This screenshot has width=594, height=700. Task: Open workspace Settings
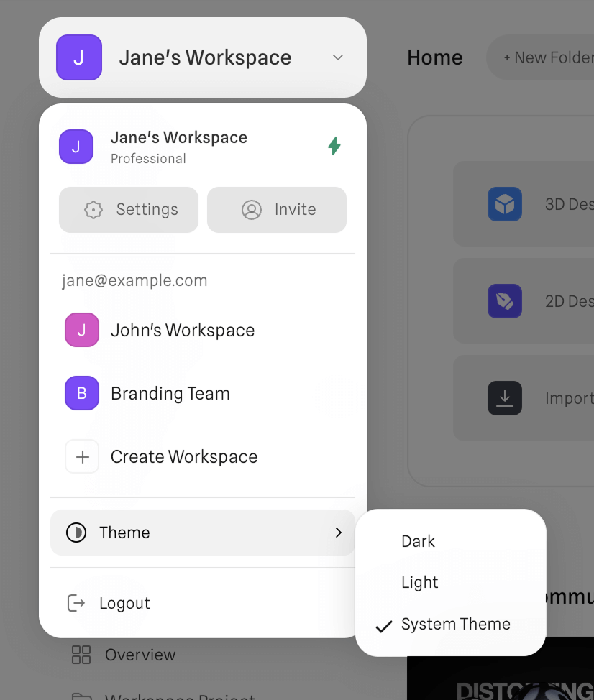[128, 209]
